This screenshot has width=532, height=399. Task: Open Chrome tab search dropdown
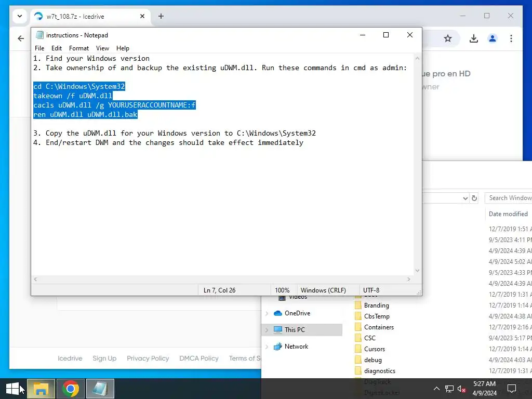(20, 16)
